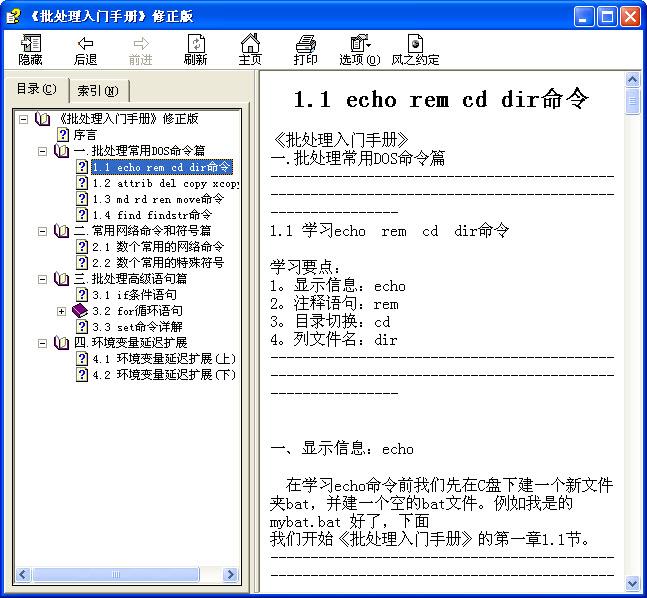The height and width of the screenshot is (598, 647).
Task: Click the 前进 forward arrow icon
Action: click(x=141, y=43)
